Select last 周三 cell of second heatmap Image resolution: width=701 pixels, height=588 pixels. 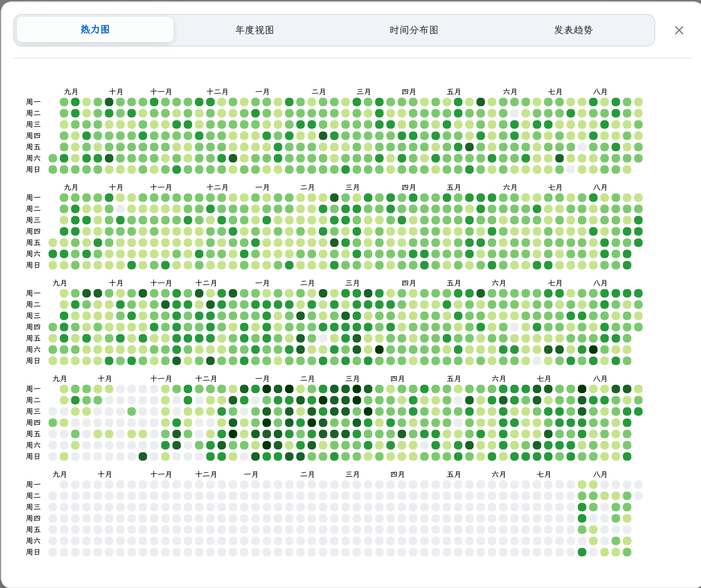638,220
